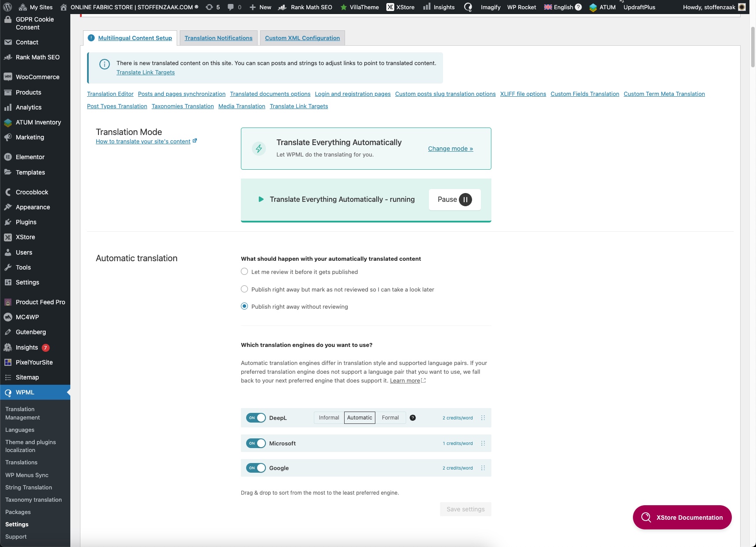The image size is (756, 547).
Task: Toggle the Google engine switch
Action: pyautogui.click(x=256, y=468)
